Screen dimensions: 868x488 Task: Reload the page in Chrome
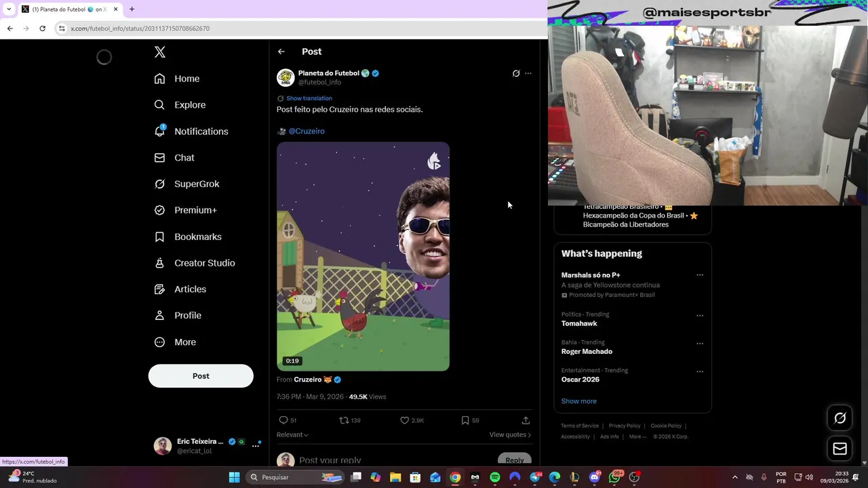(42, 28)
